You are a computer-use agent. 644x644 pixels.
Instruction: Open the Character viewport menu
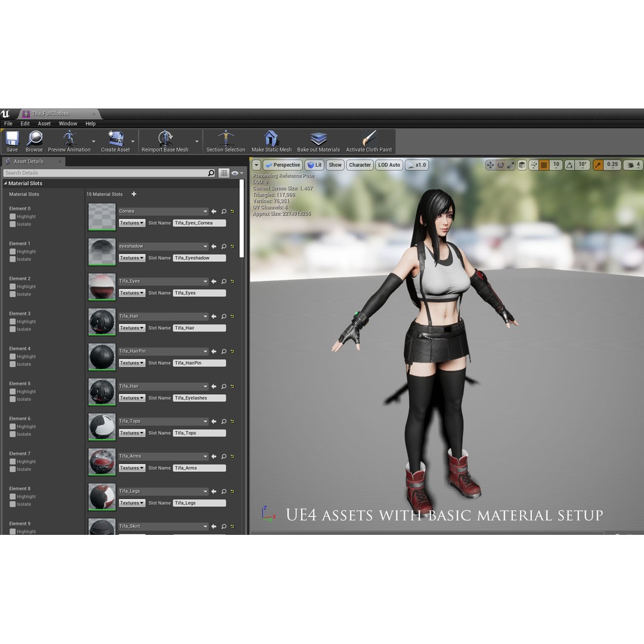tap(360, 165)
